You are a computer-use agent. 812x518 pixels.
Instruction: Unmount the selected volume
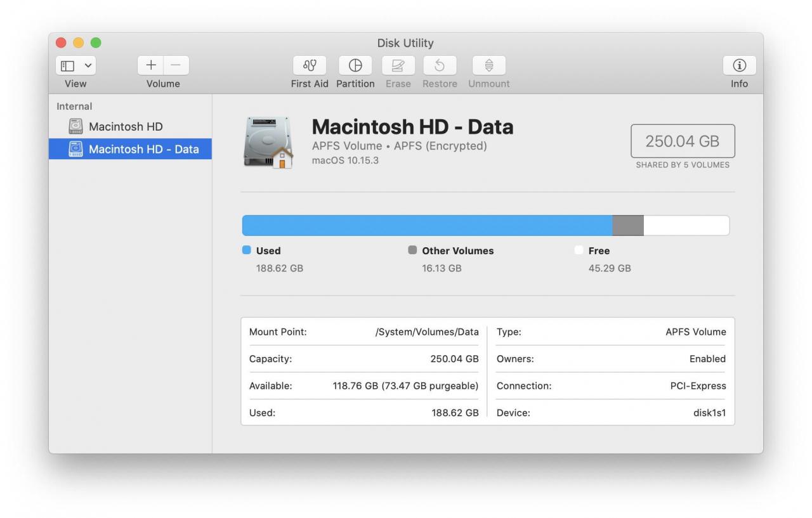point(488,65)
